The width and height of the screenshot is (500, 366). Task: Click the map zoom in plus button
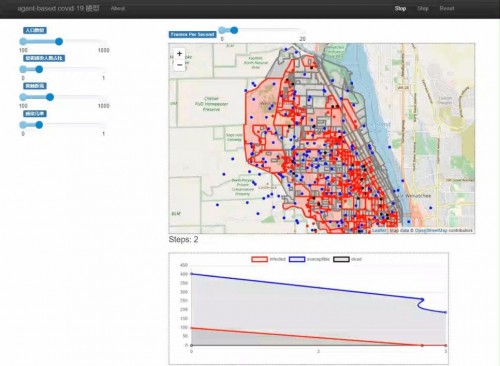179,53
